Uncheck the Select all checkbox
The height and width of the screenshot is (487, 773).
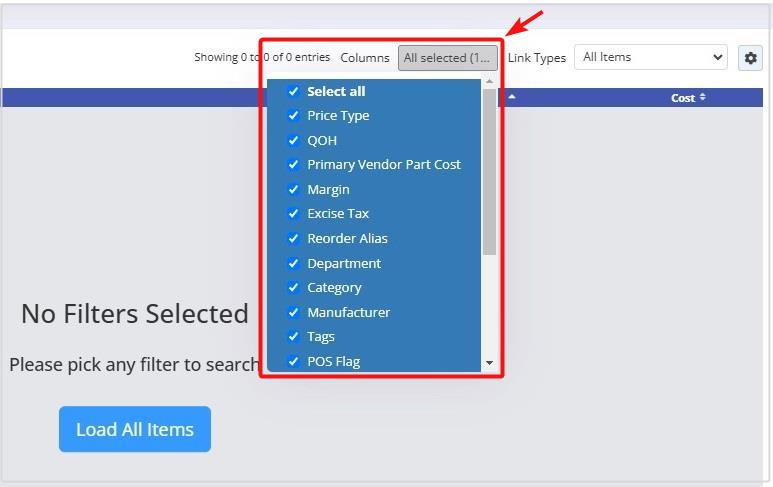[293, 91]
